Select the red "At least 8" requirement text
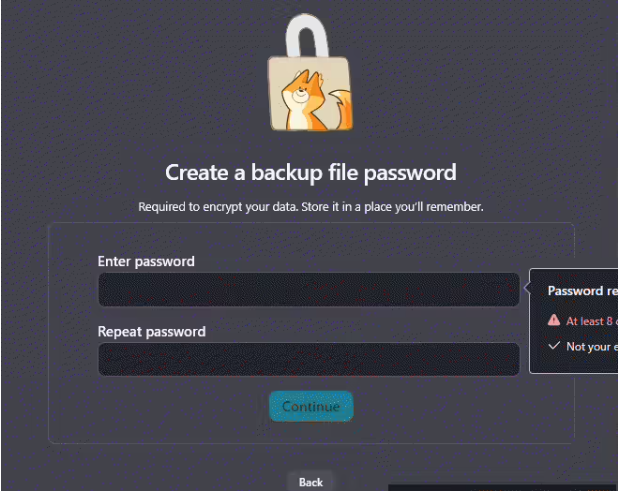The width and height of the screenshot is (618, 491). [x=592, y=321]
